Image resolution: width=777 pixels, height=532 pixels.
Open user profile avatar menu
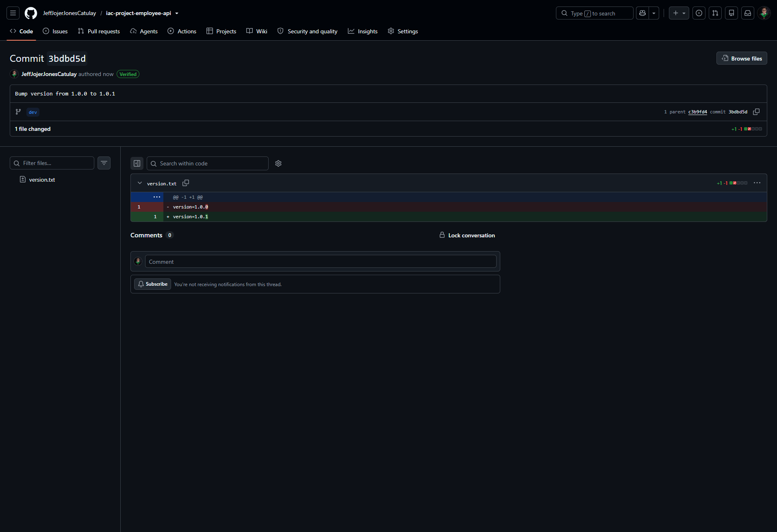coord(764,13)
